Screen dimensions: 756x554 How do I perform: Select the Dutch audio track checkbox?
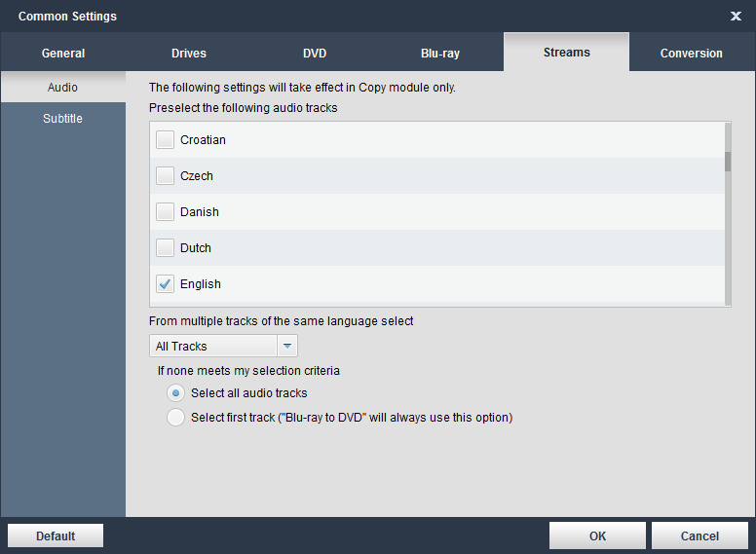pyautogui.click(x=166, y=248)
